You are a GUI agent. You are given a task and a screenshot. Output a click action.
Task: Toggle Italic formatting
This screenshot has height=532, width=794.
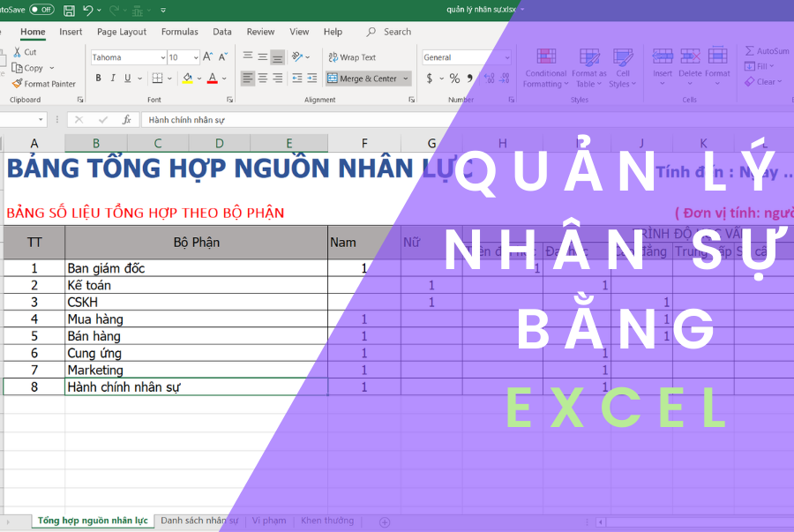[x=113, y=78]
